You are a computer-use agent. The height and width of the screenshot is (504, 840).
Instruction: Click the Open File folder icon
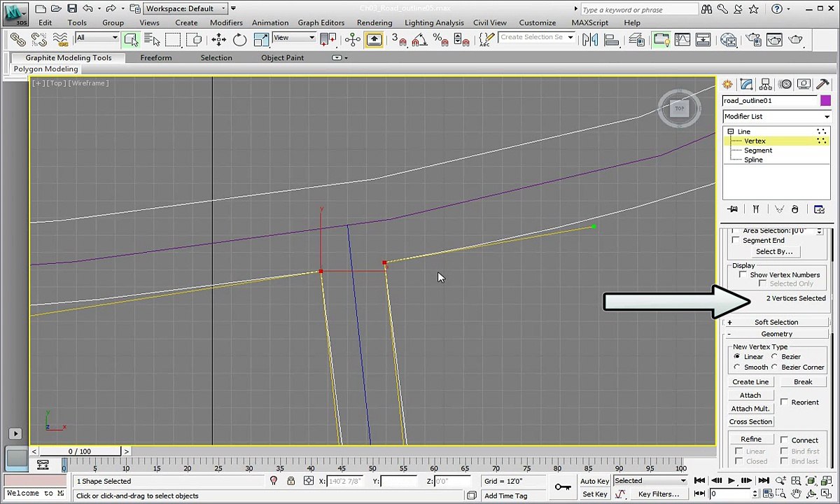click(x=57, y=8)
